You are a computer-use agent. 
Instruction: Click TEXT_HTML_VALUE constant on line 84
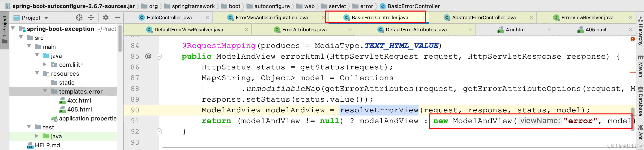[x=402, y=46]
